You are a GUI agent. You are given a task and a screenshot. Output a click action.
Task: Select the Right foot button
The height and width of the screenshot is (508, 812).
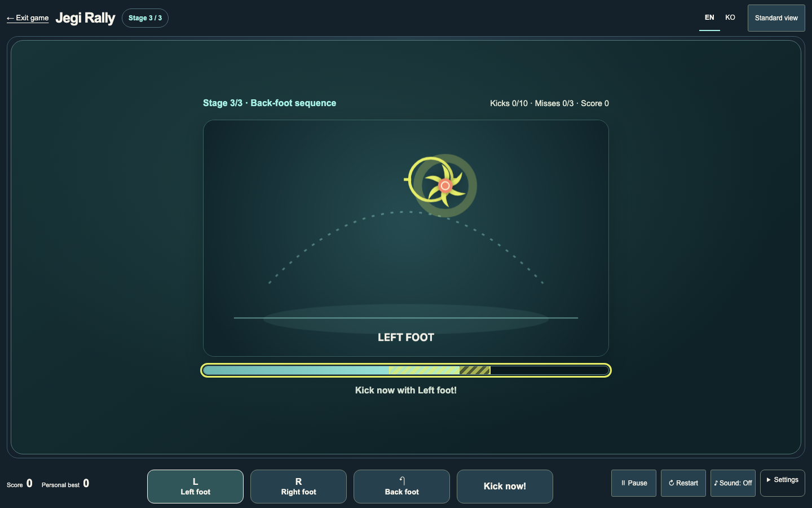point(298,487)
